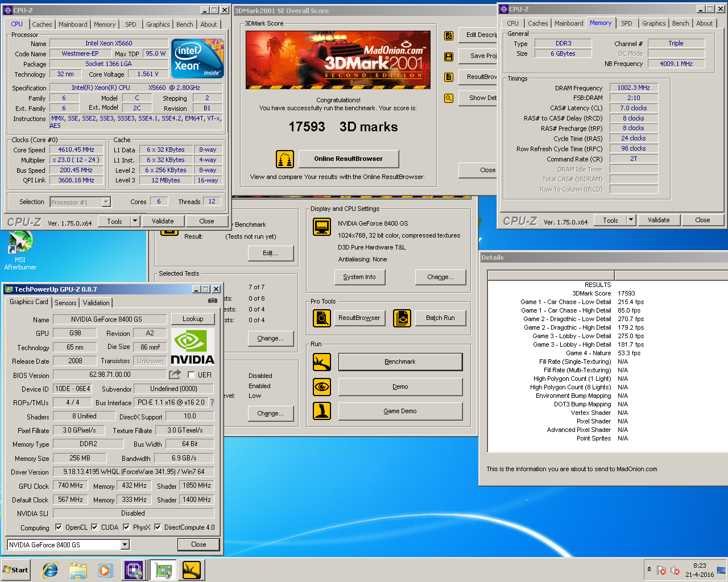Show hidden tray icons arrow
Screen dimensions: 728x582
click(x=649, y=569)
